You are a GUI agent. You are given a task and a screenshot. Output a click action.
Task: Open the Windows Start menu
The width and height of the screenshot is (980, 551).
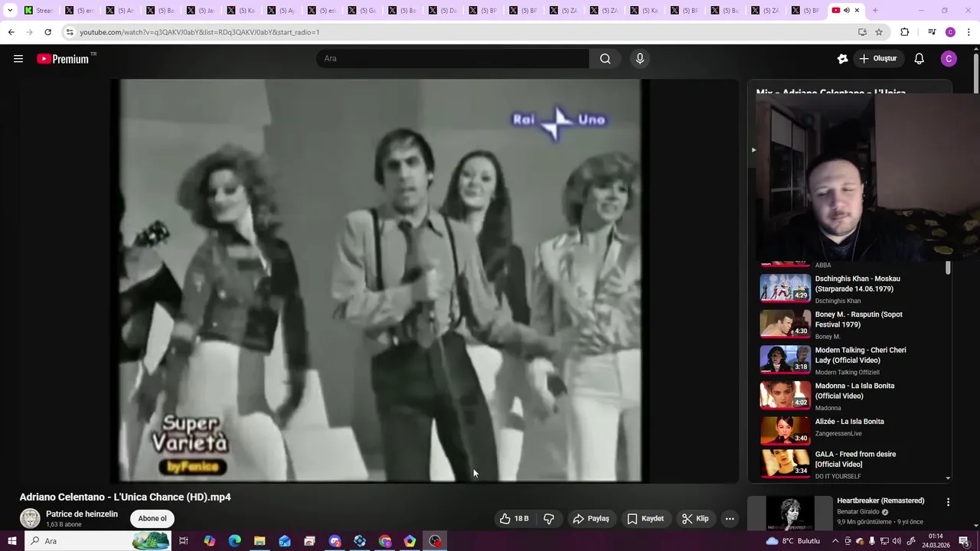tap(11, 541)
